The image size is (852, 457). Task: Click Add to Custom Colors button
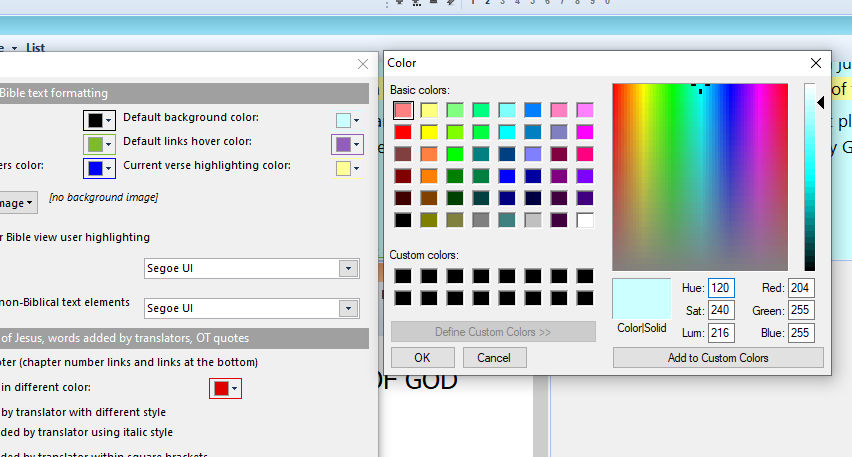[x=718, y=358]
